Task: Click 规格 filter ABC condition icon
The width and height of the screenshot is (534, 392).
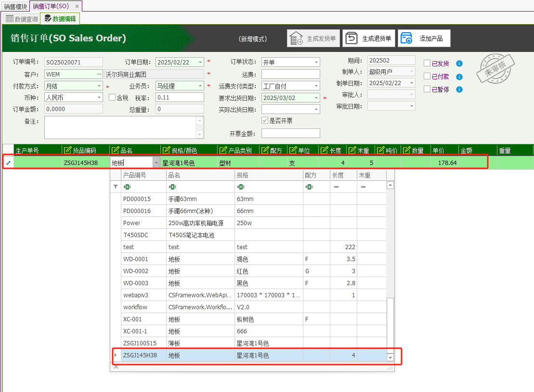Action: coord(241,187)
